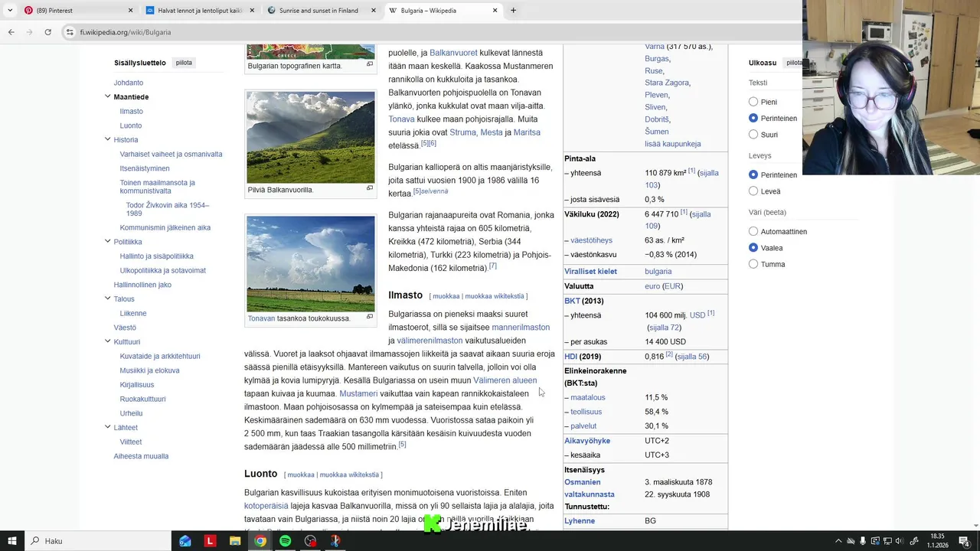The image size is (980, 551).
Task: Close the Sunrise and sunset in Finland tab
Action: pos(374,11)
